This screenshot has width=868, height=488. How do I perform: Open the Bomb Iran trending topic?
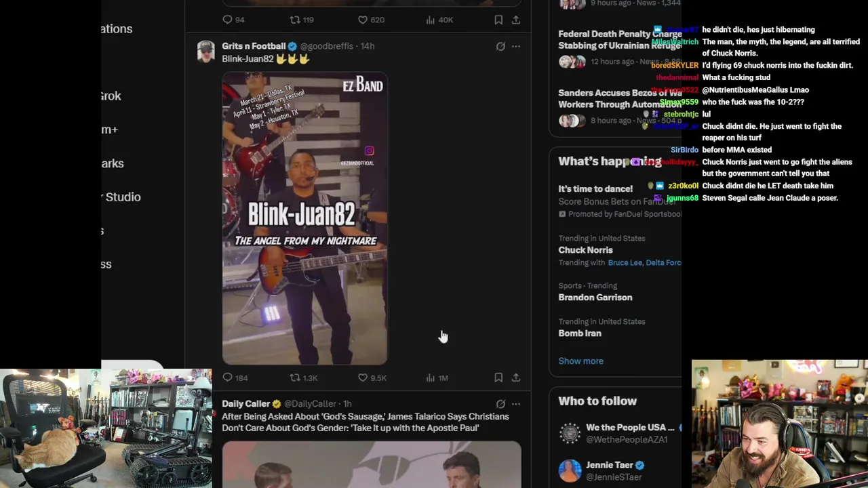[580, 333]
